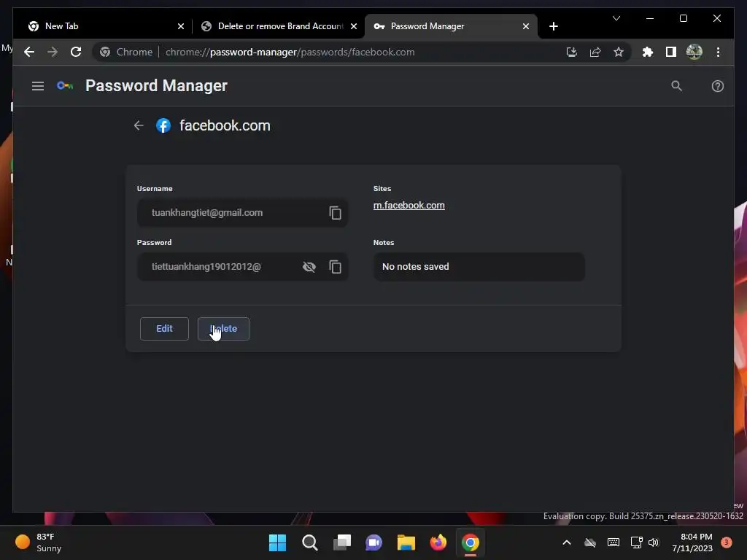Copy the password to clipboard
The image size is (747, 560).
tap(336, 267)
